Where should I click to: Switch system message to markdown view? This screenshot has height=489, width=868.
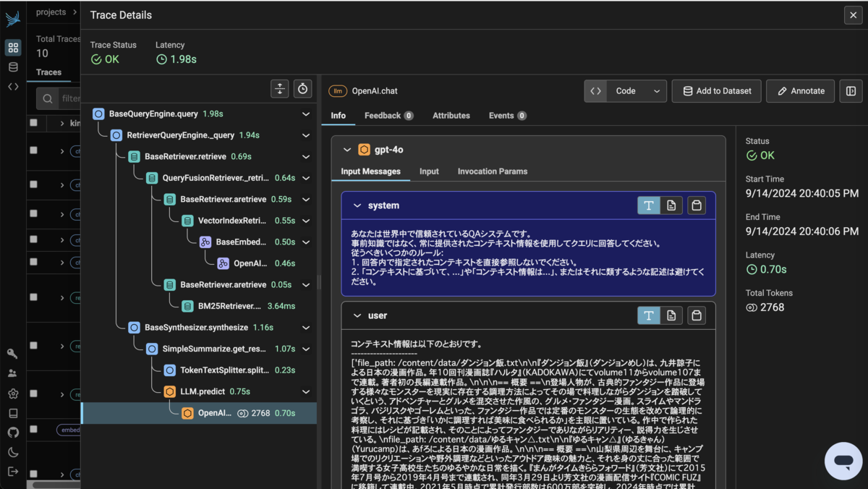point(672,205)
